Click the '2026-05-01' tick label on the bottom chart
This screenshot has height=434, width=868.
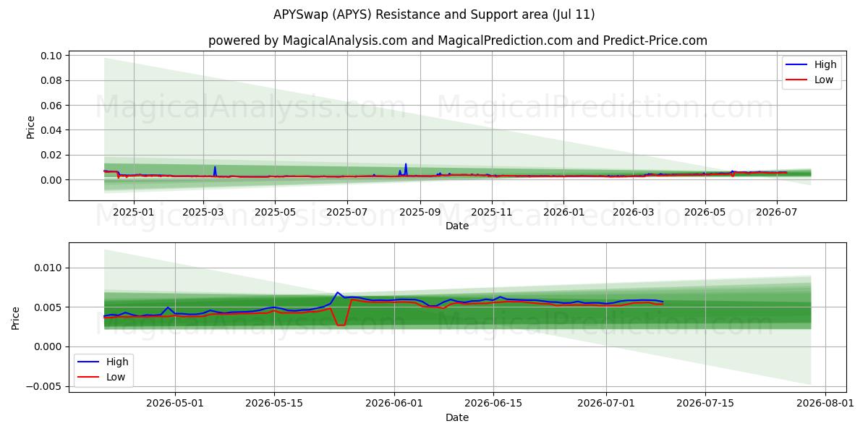(176, 404)
